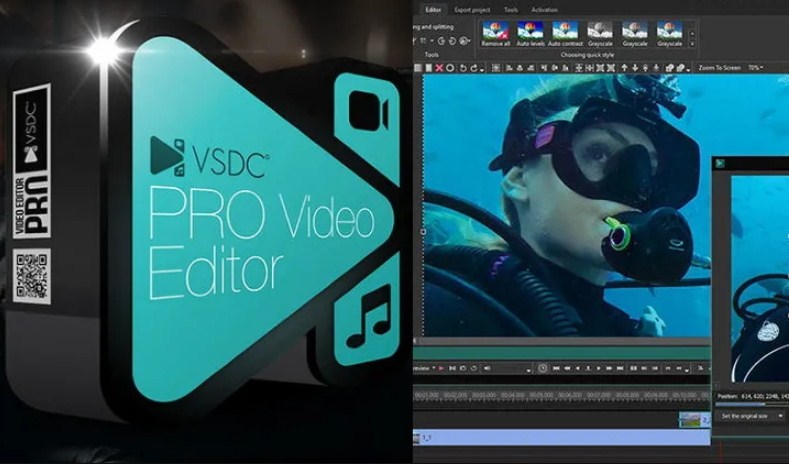Viewport: 789px width, 464px height.
Task: Click the clock timer icon
Action: tap(542, 368)
